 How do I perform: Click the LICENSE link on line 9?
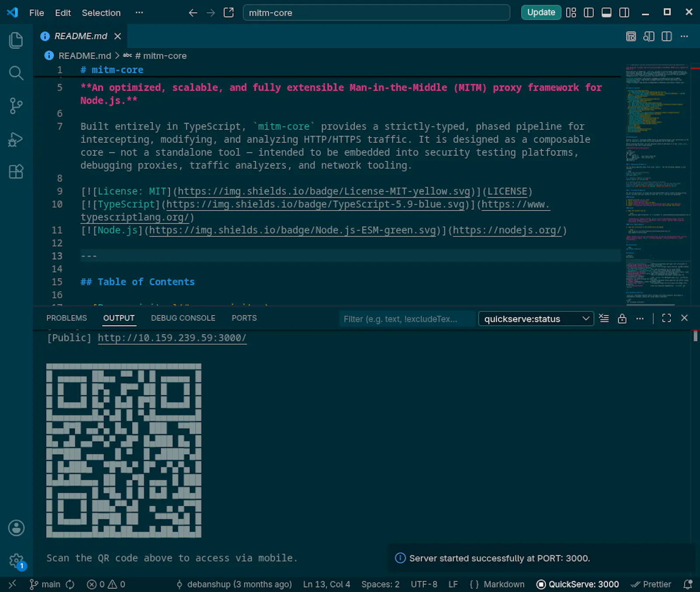click(x=507, y=192)
